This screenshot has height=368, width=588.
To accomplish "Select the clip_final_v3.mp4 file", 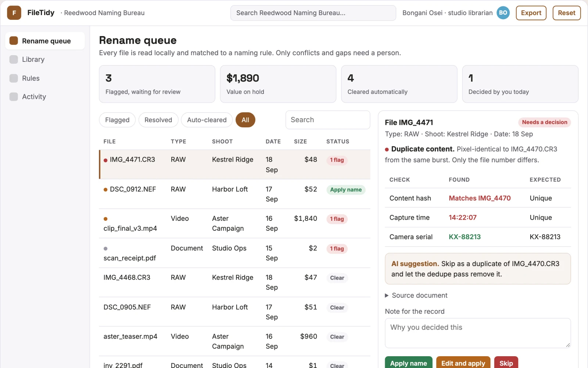I will click(234, 223).
